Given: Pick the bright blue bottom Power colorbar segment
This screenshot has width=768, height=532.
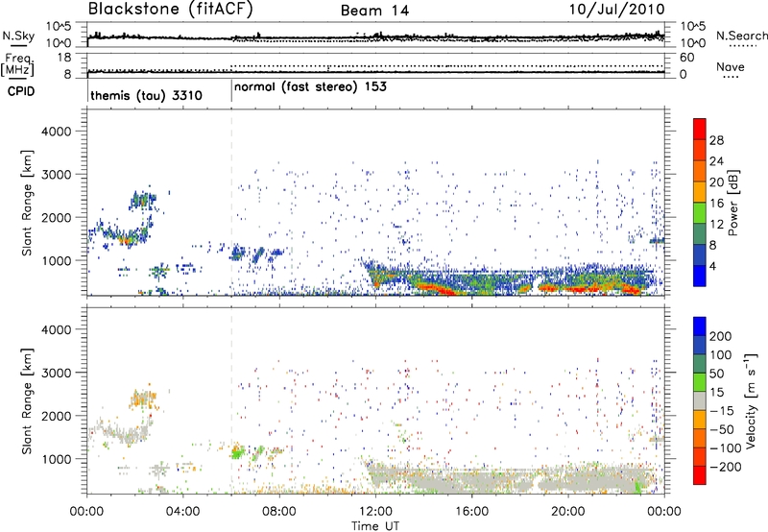Looking at the screenshot, I should [x=700, y=277].
